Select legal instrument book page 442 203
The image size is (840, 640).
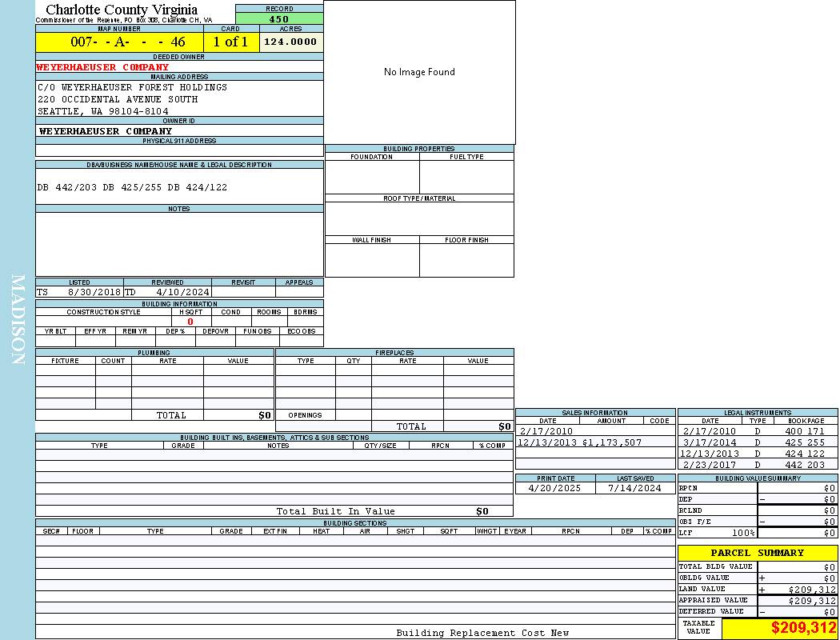[x=804, y=465]
